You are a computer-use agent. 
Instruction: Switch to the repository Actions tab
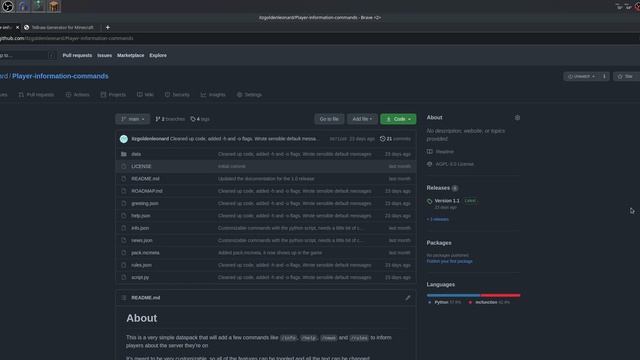[x=78, y=95]
